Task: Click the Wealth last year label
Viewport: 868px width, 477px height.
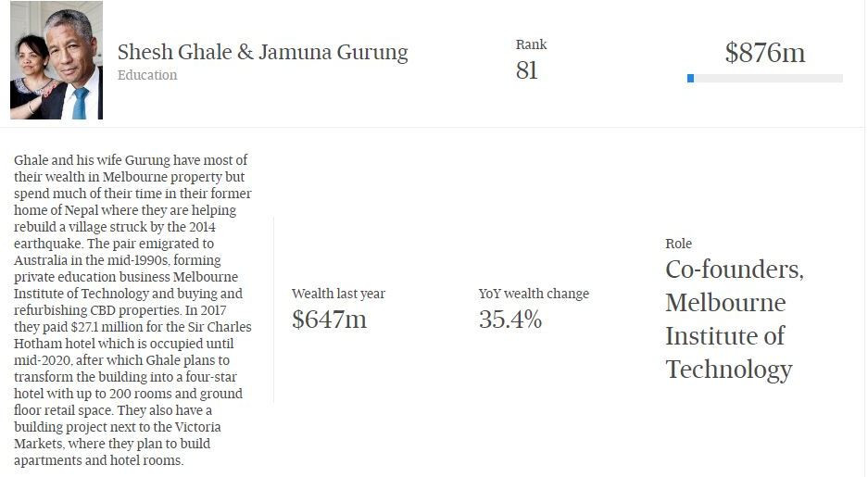Action: coord(338,294)
